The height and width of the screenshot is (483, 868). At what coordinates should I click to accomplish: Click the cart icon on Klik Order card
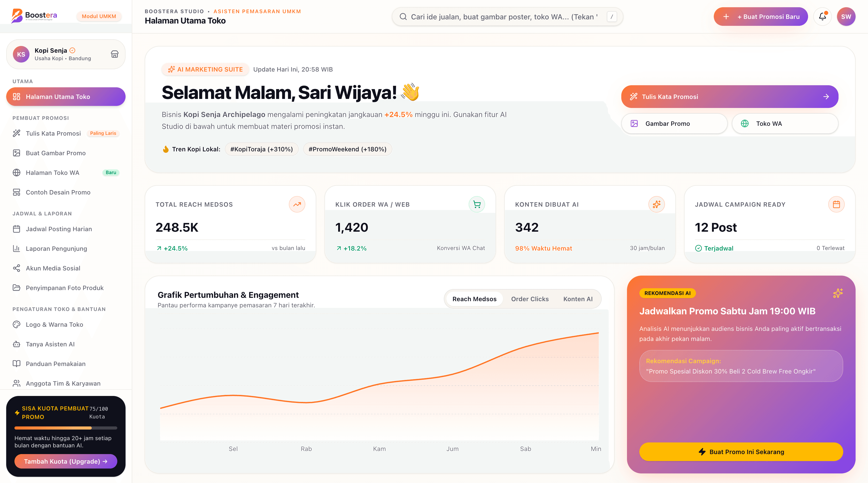[x=477, y=205]
